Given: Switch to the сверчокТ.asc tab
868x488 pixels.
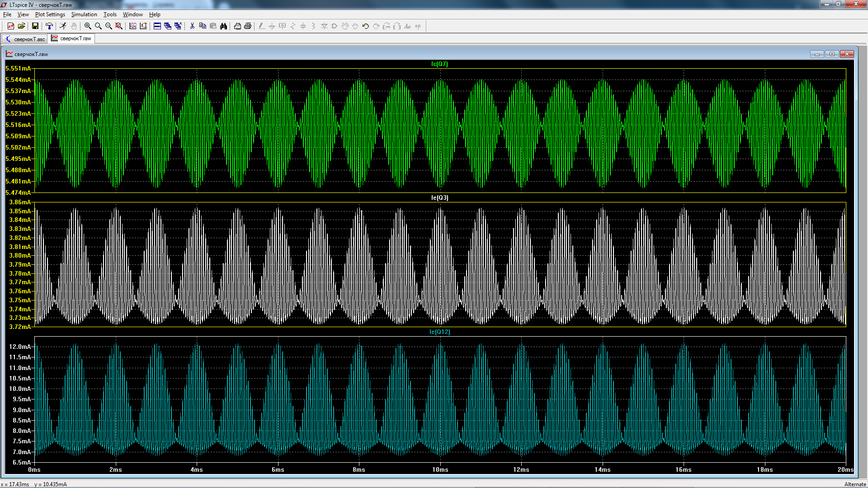Looking at the screenshot, I should click(25, 39).
